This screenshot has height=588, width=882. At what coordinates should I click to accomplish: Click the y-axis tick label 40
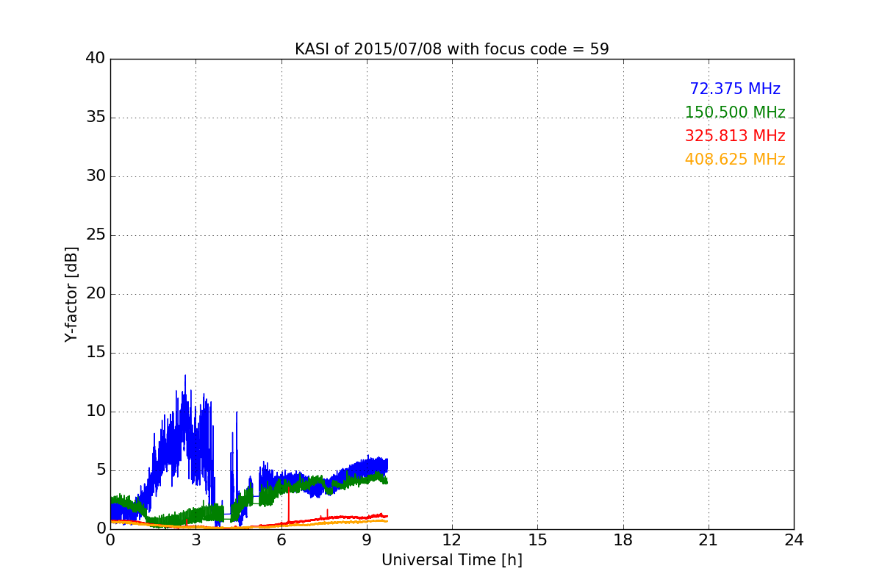coord(96,59)
